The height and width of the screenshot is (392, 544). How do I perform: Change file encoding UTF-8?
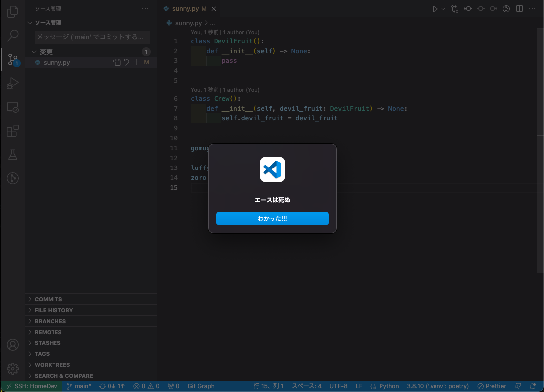click(x=338, y=386)
